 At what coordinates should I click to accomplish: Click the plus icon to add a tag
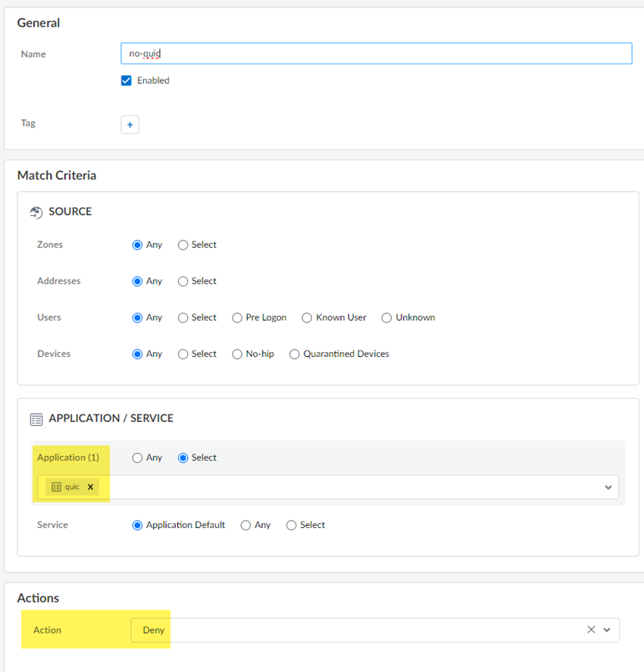(x=130, y=124)
